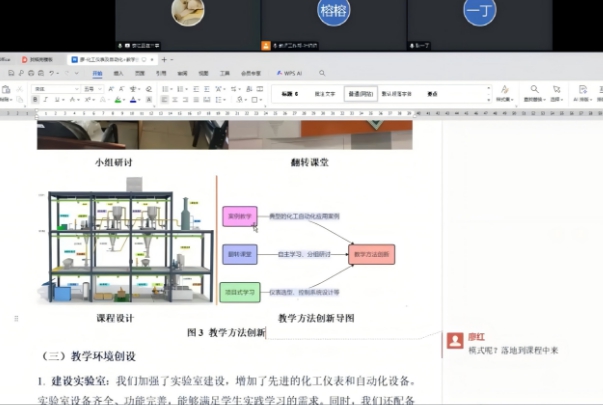The height and width of the screenshot is (405, 603).
Task: Increase font size with grow-font icon
Action: [x=111, y=89]
